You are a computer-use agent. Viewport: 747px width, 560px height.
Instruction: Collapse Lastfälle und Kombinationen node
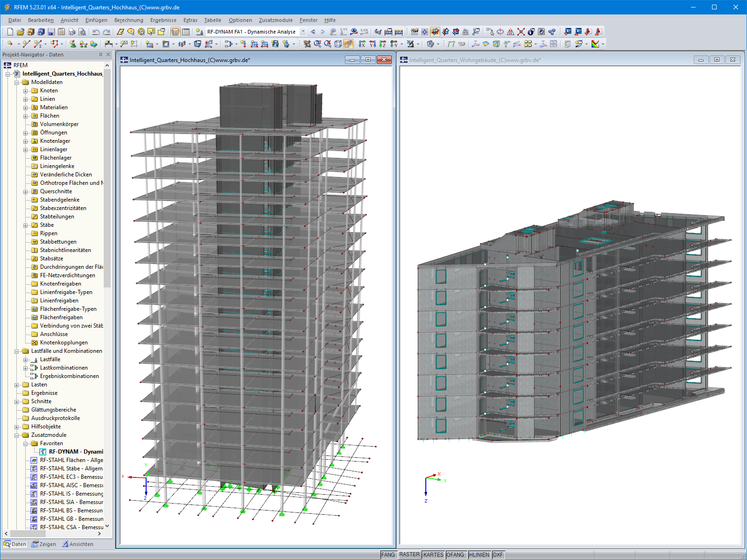17,351
